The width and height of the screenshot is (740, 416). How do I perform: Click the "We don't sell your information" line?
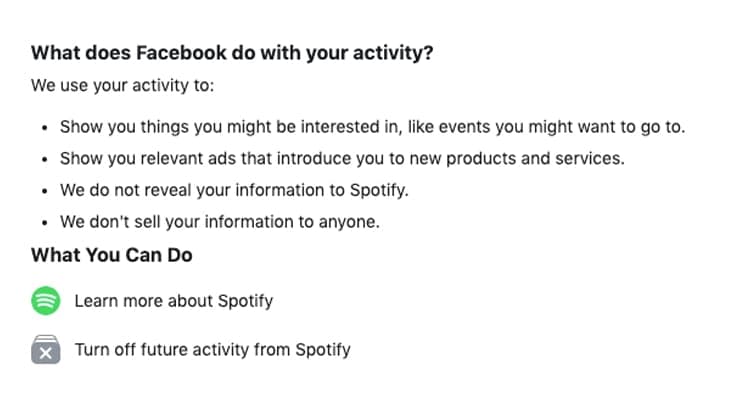[x=220, y=221]
